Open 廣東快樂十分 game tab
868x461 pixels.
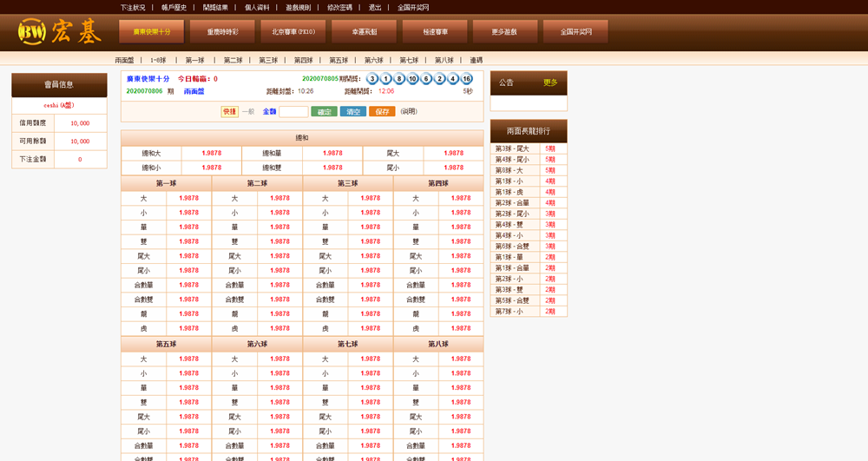151,32
